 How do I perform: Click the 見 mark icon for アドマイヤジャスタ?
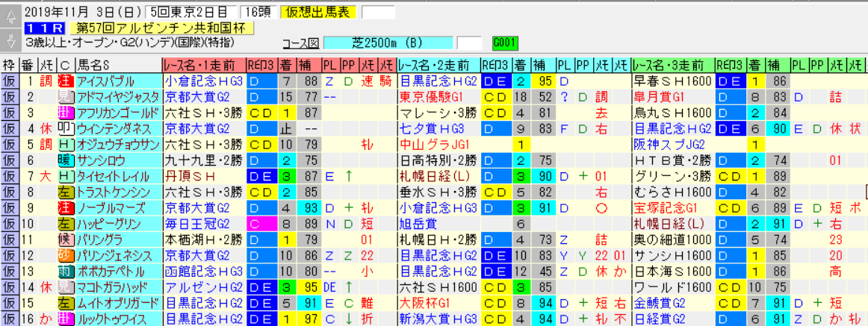65,98
